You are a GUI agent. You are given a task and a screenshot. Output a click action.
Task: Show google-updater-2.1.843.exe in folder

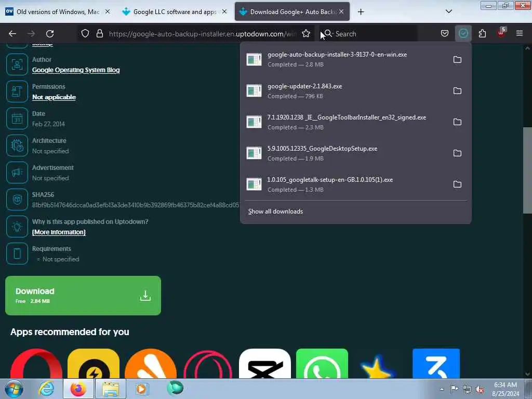457,91
